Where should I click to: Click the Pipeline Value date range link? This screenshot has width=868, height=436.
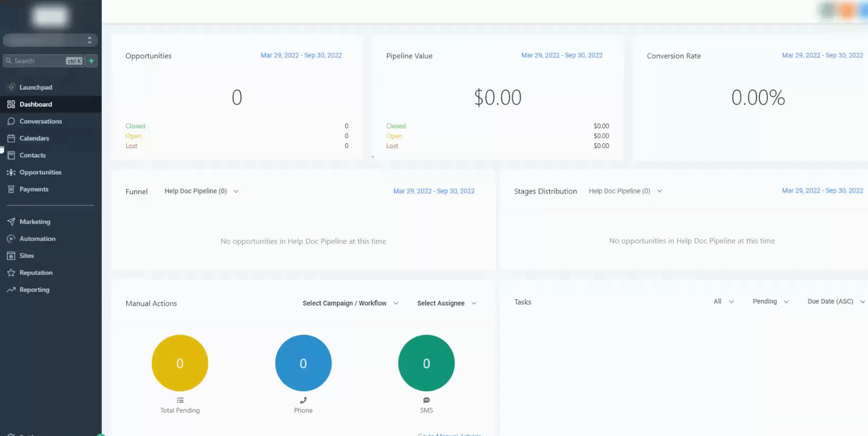[x=562, y=55]
